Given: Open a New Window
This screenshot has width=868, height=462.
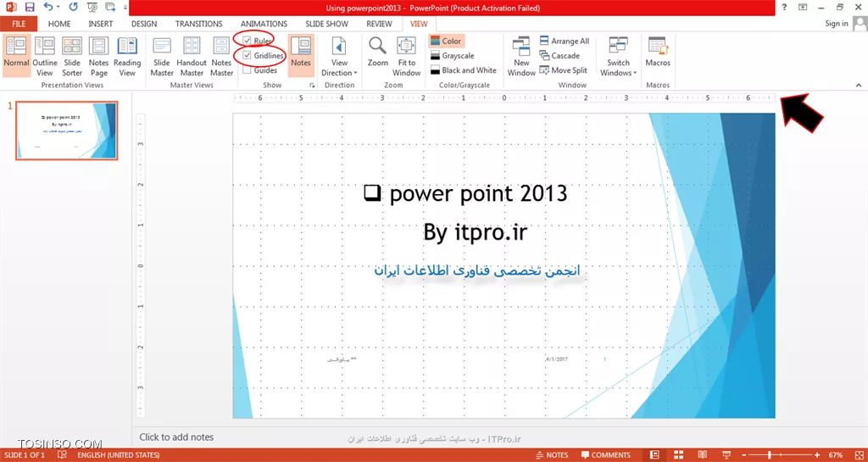Looking at the screenshot, I should pos(521,56).
